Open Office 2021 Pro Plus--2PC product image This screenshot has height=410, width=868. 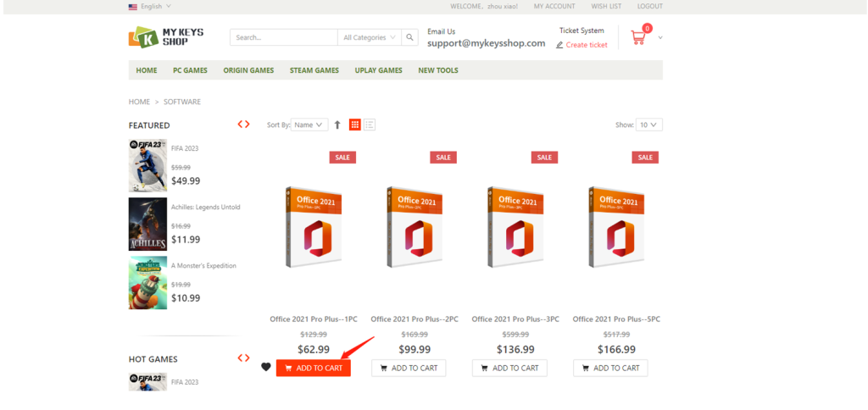(x=414, y=228)
